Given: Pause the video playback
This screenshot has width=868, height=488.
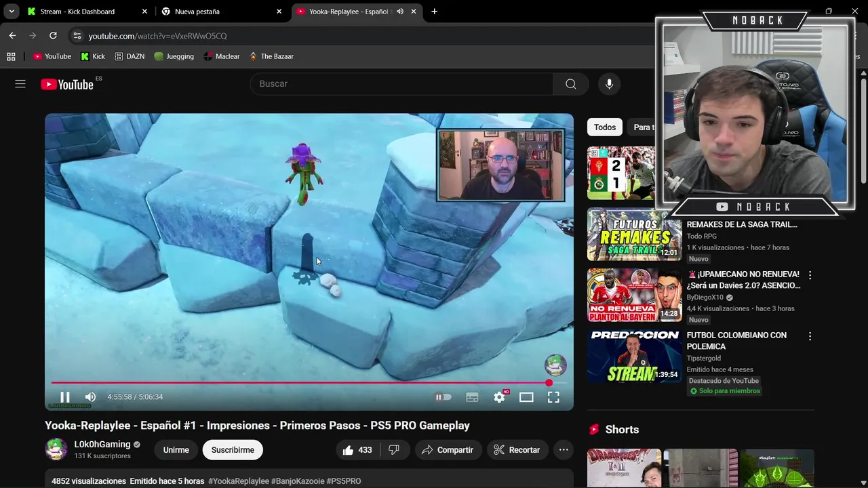Looking at the screenshot, I should tap(65, 397).
